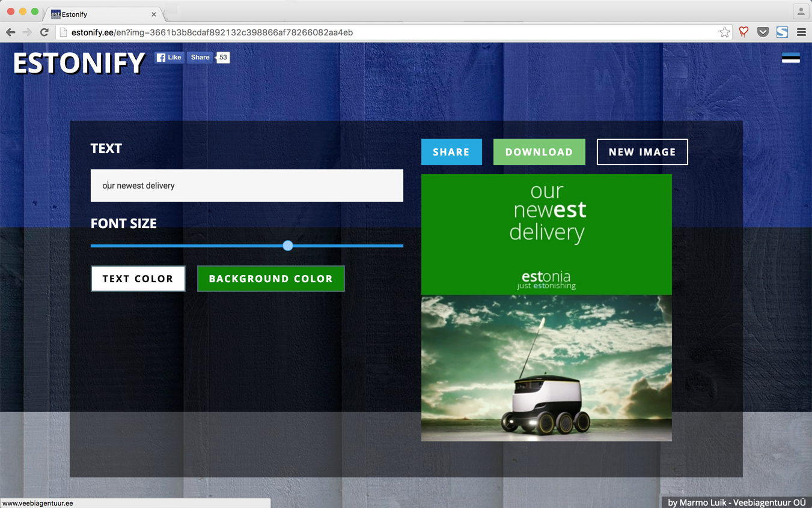The height and width of the screenshot is (508, 812).
Task: Close the Estonify browser tab
Action: [154, 14]
